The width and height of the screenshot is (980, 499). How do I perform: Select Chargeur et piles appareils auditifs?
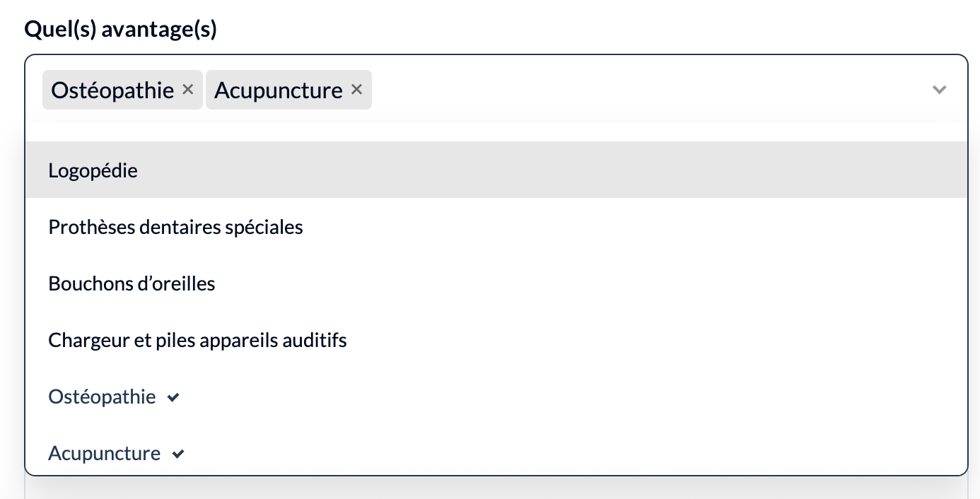click(x=197, y=340)
